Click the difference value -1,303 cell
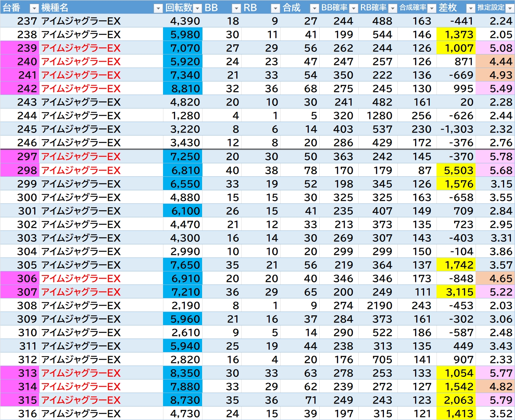515x420 pixels. pos(456,129)
